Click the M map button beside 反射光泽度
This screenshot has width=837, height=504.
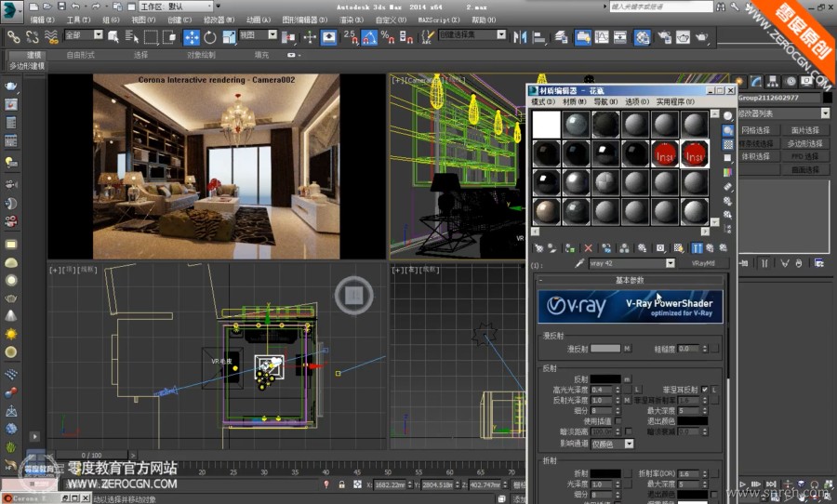point(627,400)
